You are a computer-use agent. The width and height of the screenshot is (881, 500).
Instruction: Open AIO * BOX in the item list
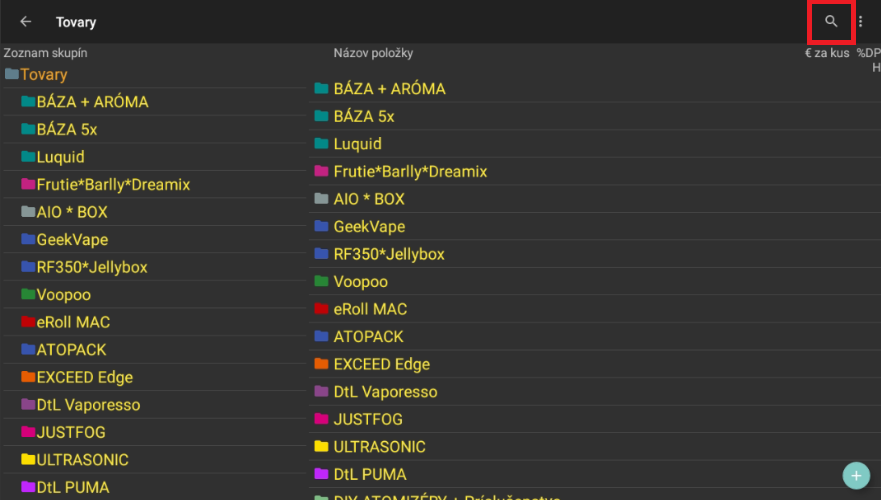pyautogui.click(x=369, y=199)
